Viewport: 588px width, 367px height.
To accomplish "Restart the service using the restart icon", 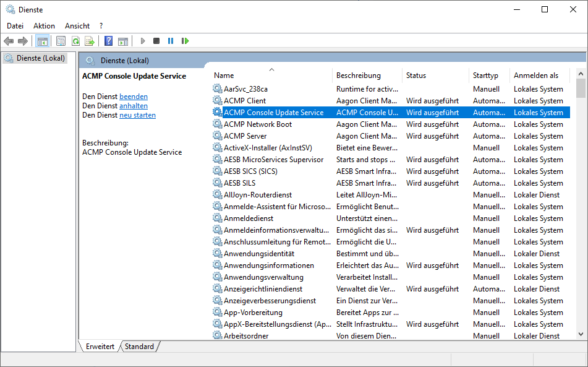I will coord(185,40).
